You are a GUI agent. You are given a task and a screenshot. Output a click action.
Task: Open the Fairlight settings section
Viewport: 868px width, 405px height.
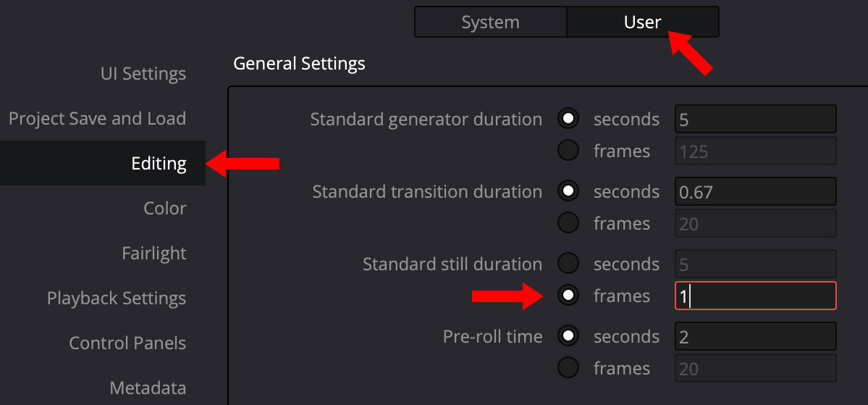point(153,254)
